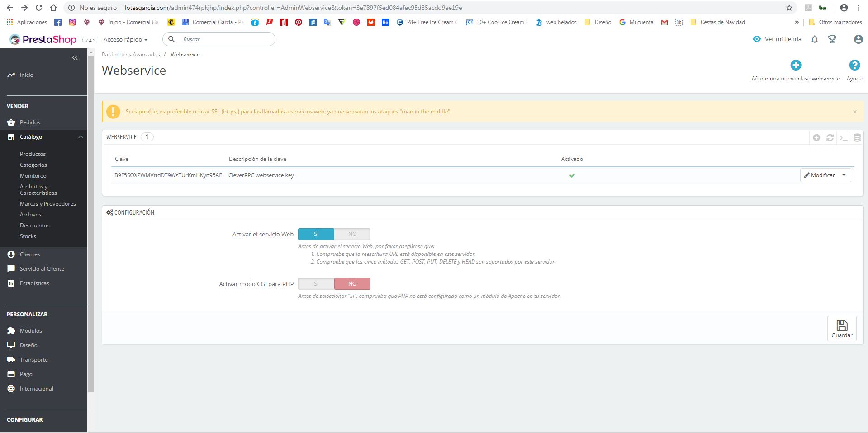The height and width of the screenshot is (433, 868).
Task: Click the Estadísticas chart icon
Action: point(11,283)
